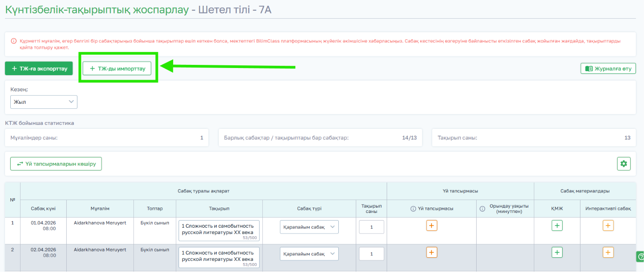
Task: Open the green help icon at right edge
Action: (x=640, y=256)
